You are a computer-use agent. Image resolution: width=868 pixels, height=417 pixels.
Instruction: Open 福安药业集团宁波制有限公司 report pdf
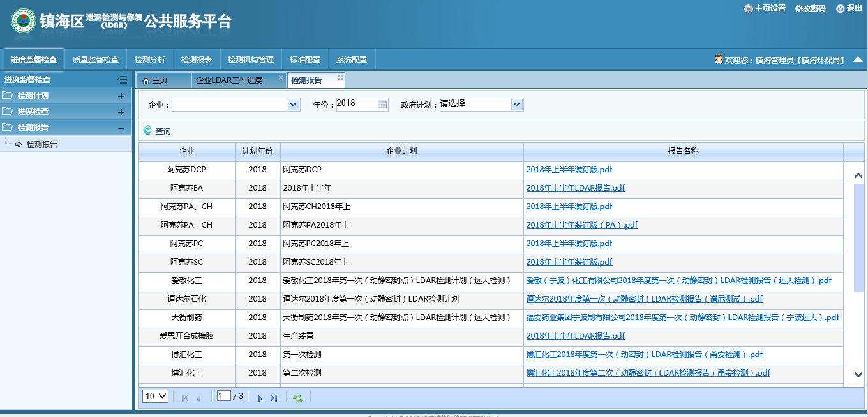(683, 318)
